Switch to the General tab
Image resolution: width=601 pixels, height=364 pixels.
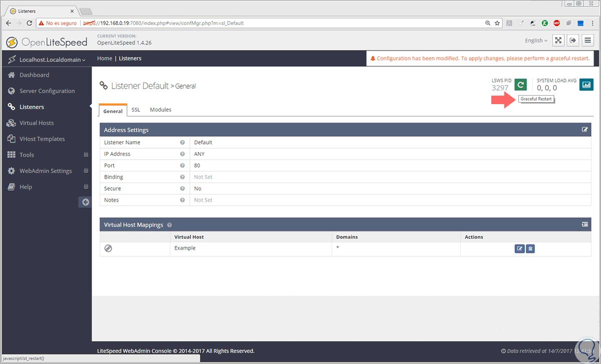pyautogui.click(x=113, y=111)
